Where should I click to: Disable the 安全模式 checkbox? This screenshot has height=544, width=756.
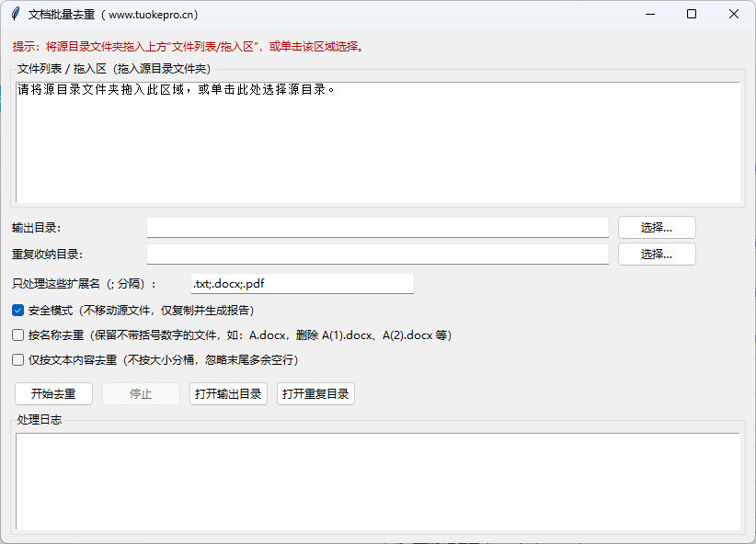pos(18,311)
